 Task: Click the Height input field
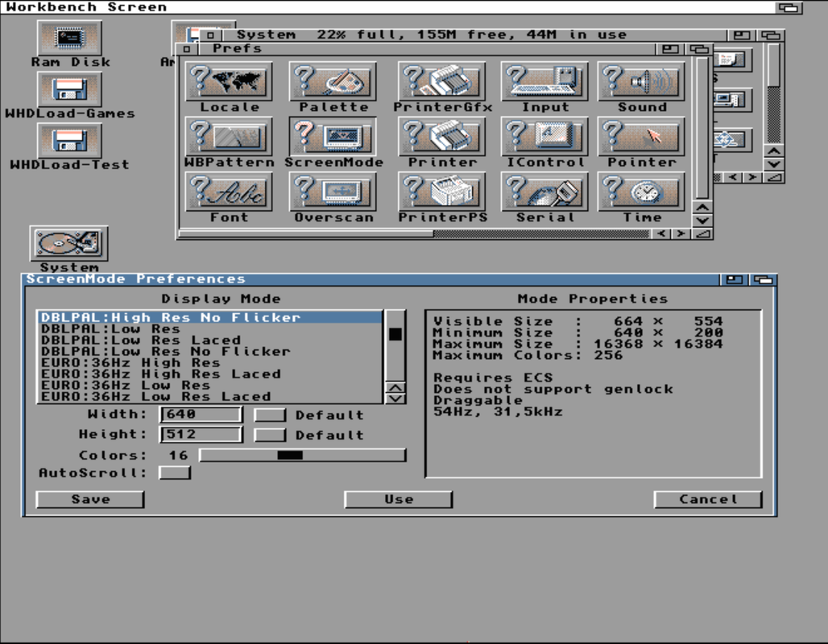[x=201, y=435]
